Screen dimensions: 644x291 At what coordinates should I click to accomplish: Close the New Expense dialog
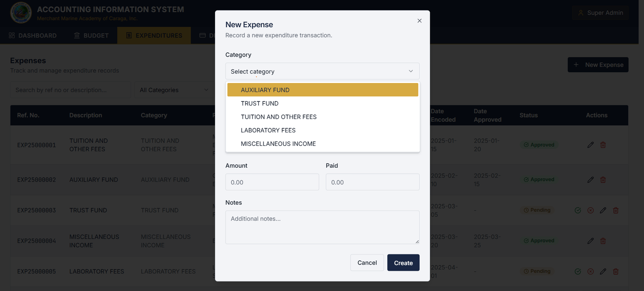(419, 21)
